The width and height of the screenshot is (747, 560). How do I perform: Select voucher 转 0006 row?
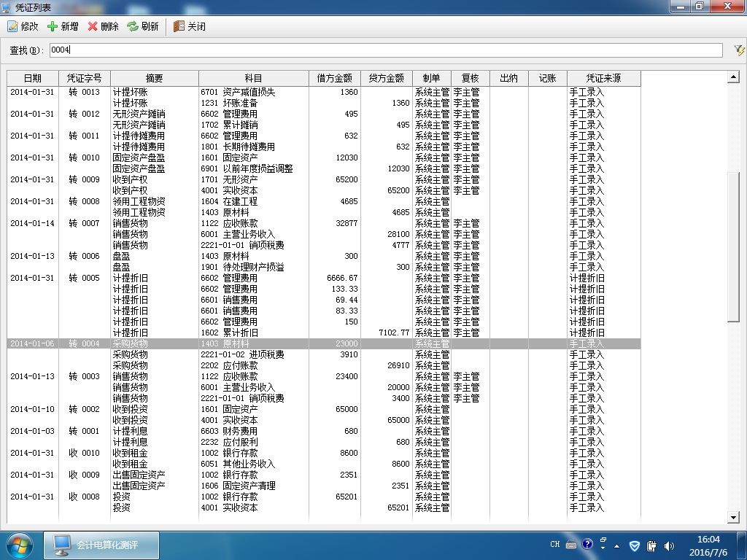coord(323,256)
